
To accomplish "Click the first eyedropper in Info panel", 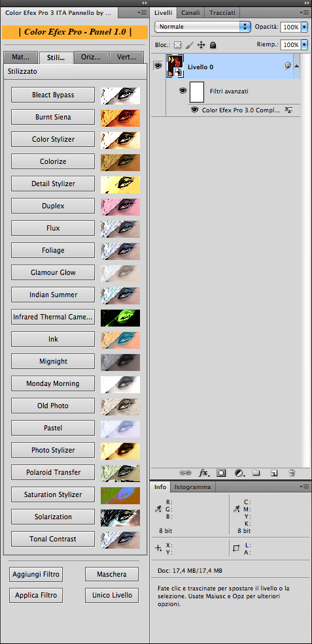I will pos(158,509).
